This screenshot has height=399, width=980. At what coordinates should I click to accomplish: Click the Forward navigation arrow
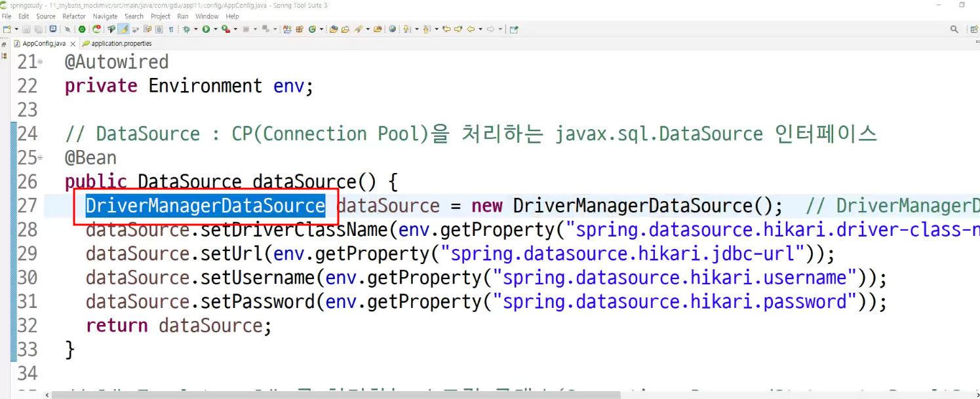click(490, 29)
